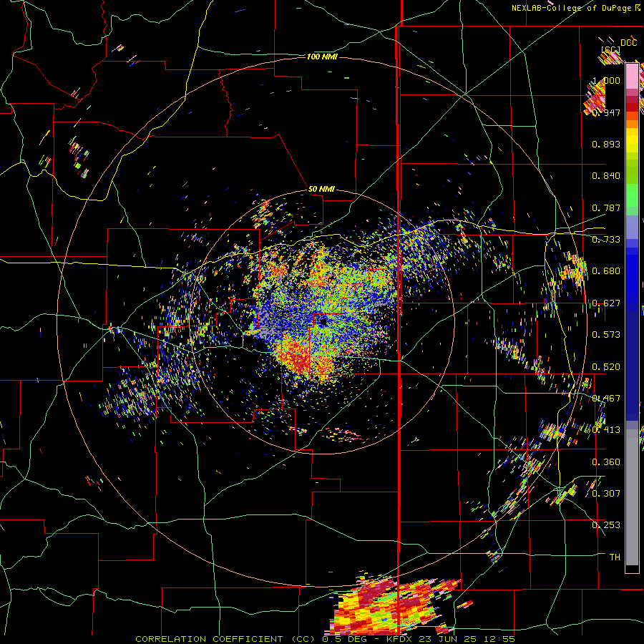644x644 pixels.
Task: Select the 0.893 color scale value
Action: 606,144
